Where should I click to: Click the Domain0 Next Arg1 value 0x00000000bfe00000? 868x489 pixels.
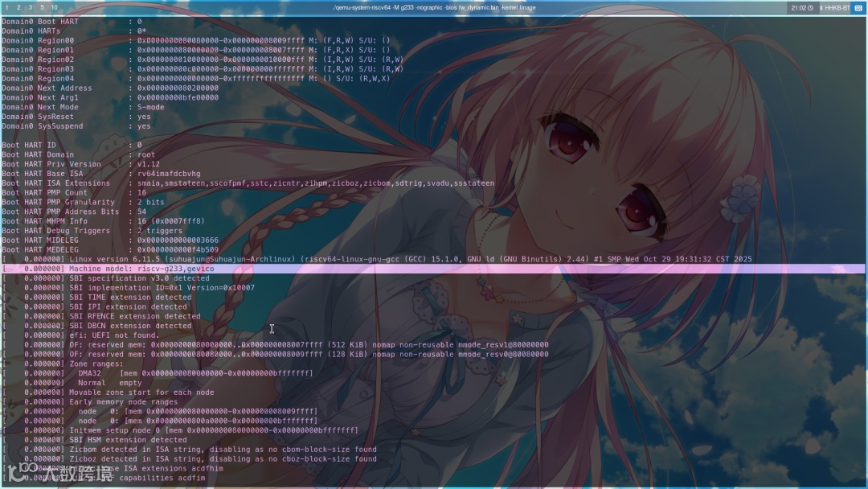(x=178, y=97)
